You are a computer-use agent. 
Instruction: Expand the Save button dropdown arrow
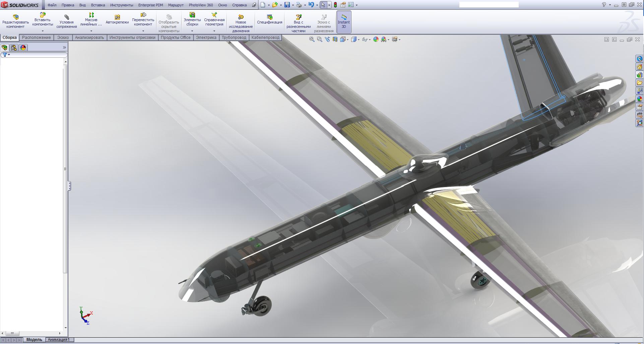(x=293, y=5)
